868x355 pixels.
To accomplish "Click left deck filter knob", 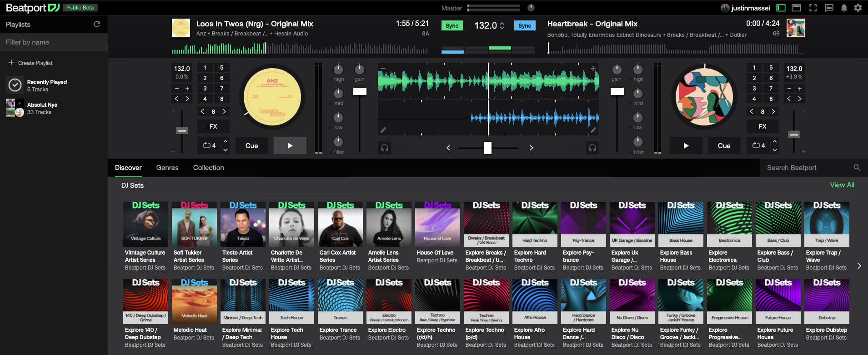I will point(338,141).
